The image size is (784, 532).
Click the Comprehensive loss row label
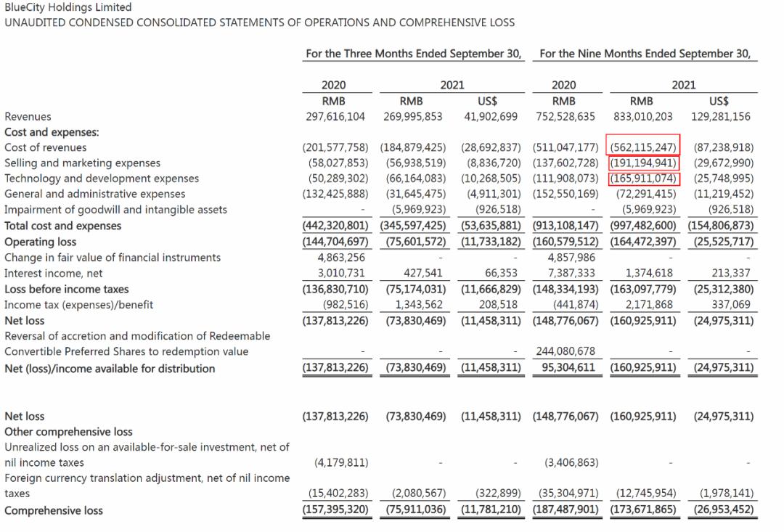click(x=54, y=511)
